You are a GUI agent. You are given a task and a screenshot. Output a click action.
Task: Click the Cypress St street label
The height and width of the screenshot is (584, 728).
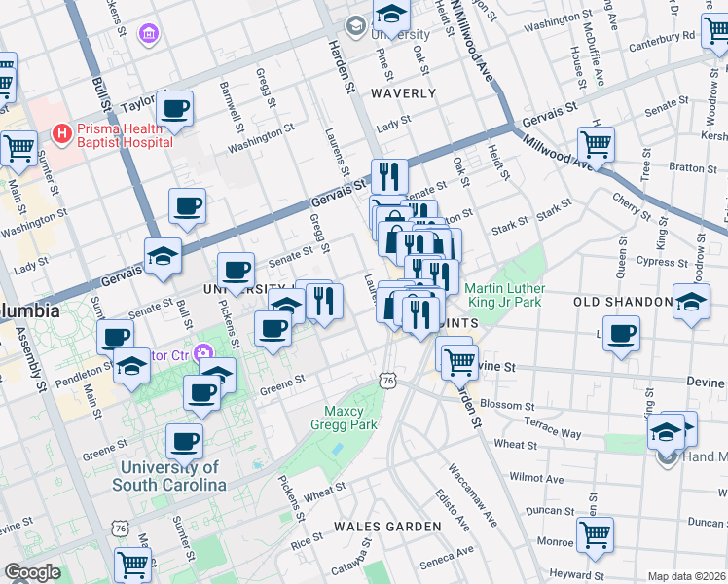click(662, 262)
